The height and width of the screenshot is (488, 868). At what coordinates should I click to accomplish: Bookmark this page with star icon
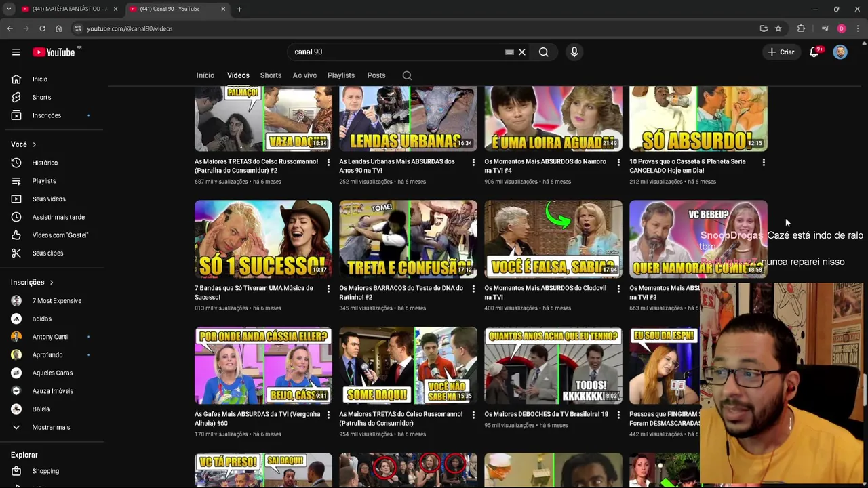coord(778,28)
